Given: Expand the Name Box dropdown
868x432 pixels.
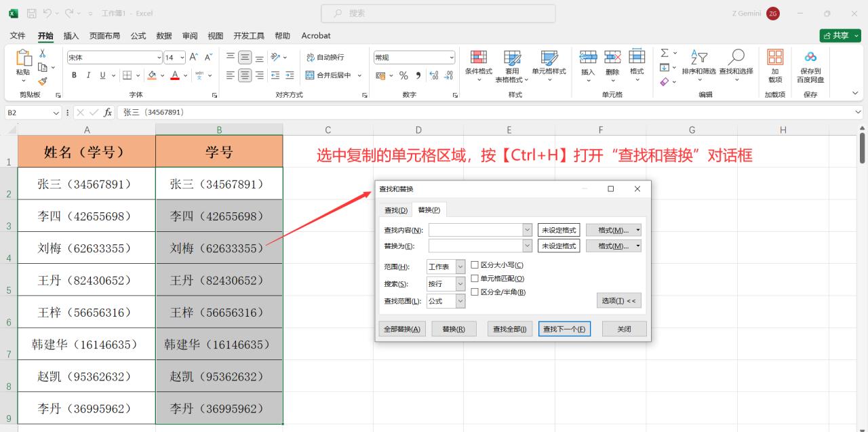Looking at the screenshot, I should point(56,113).
